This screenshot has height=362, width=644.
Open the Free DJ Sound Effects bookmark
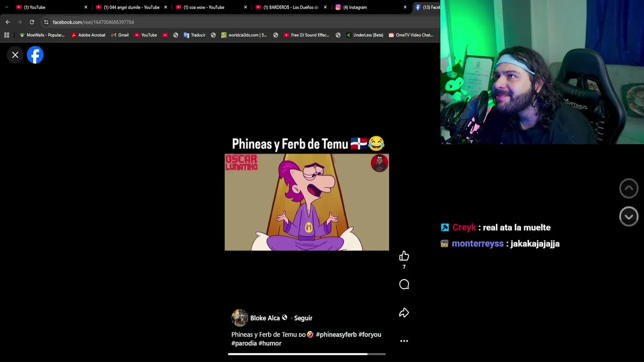pos(306,35)
